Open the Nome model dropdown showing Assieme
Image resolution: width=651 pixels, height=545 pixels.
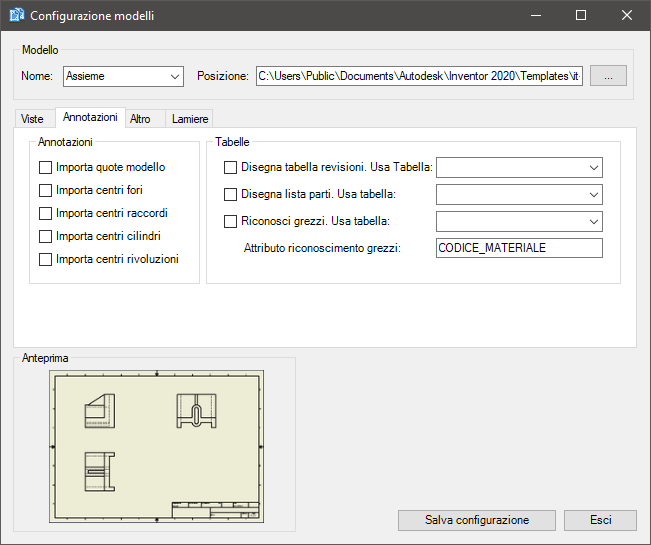(123, 76)
